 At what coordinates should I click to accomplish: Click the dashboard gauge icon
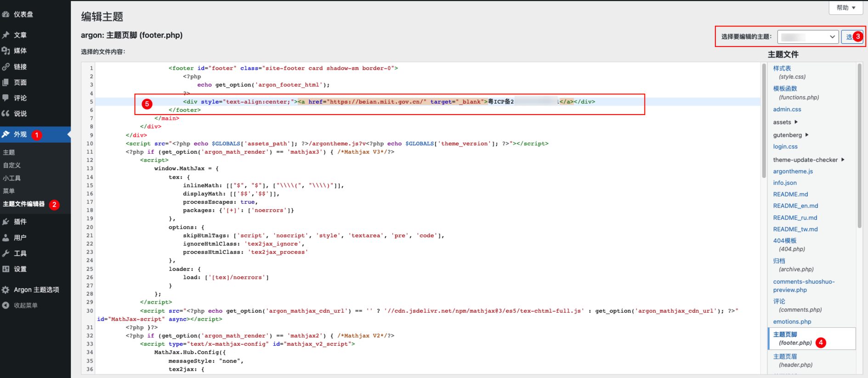point(6,15)
